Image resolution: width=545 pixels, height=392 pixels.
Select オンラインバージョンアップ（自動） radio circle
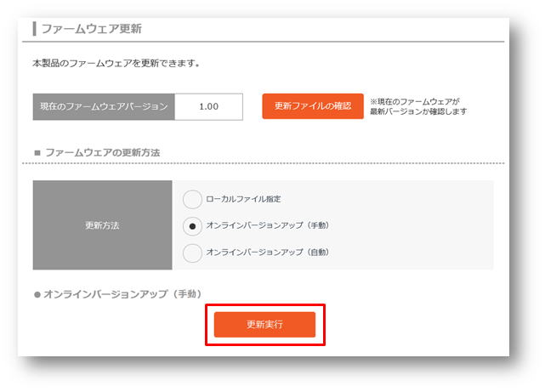(192, 253)
